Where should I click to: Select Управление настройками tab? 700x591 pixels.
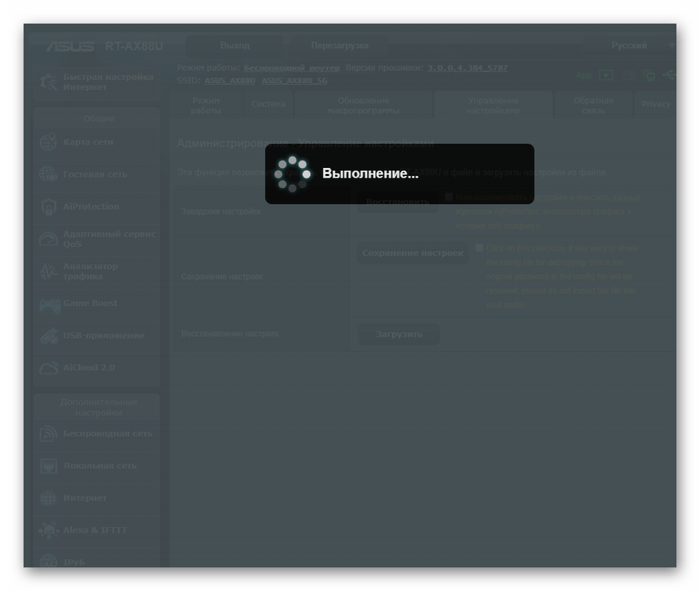tap(493, 105)
